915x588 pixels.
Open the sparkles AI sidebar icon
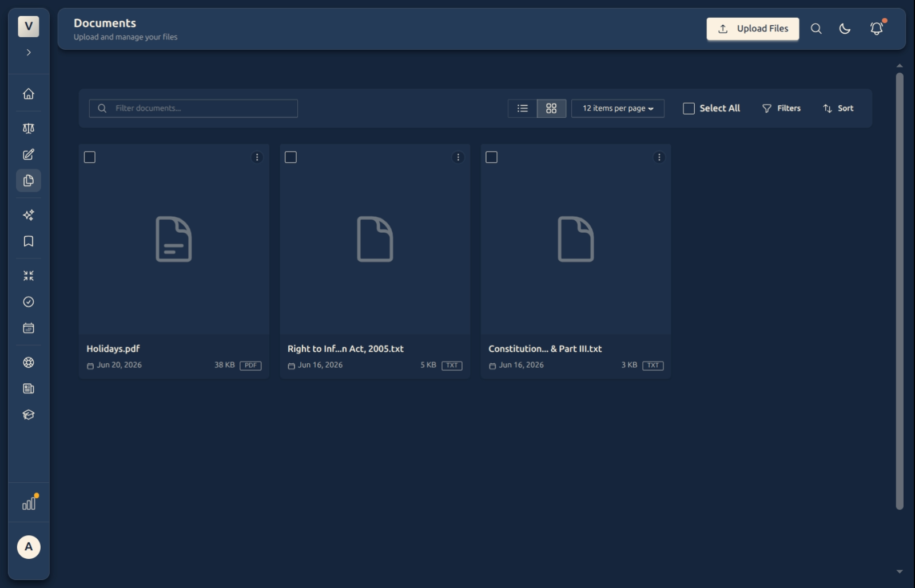(x=29, y=215)
